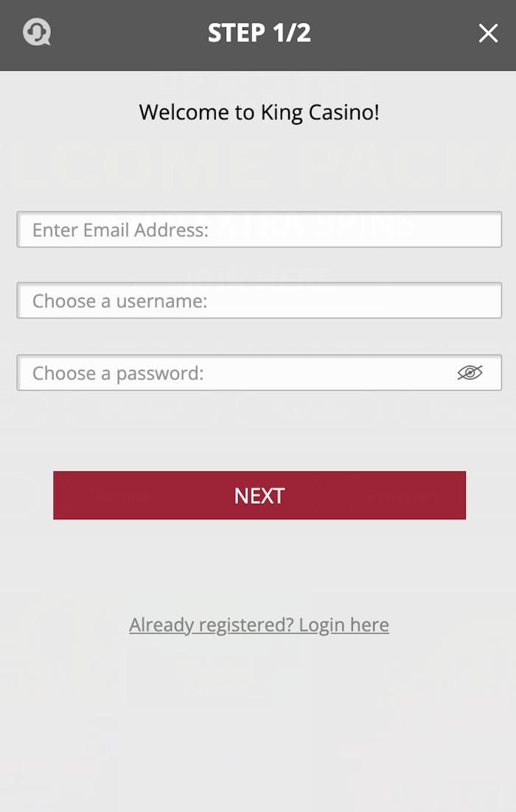
Task: Toggle password visibility eye icon
Action: coord(470,373)
